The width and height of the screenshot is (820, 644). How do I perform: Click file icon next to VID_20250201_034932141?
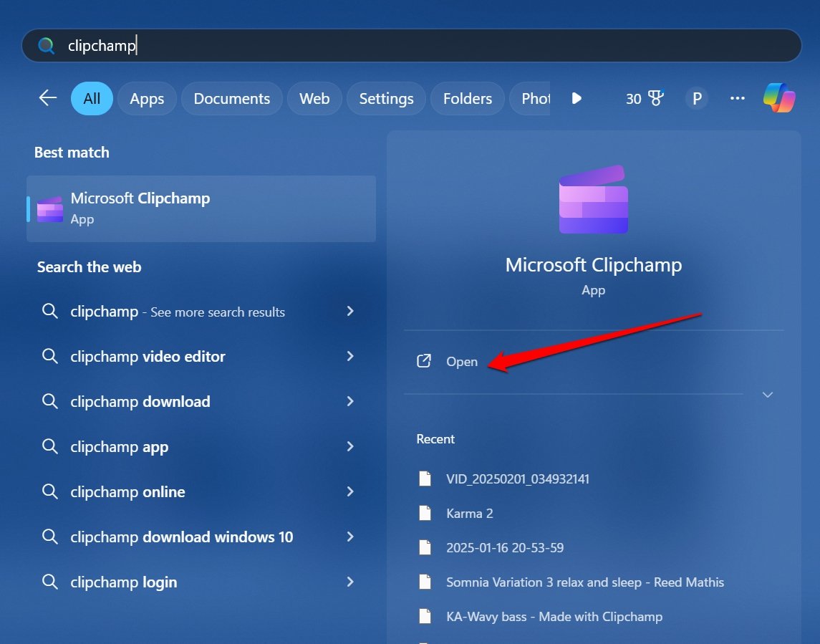tap(425, 479)
